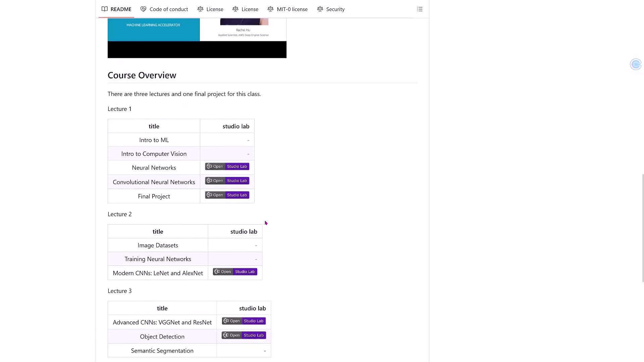The image size is (644, 362).
Task: Select the second License tab
Action: 246,9
